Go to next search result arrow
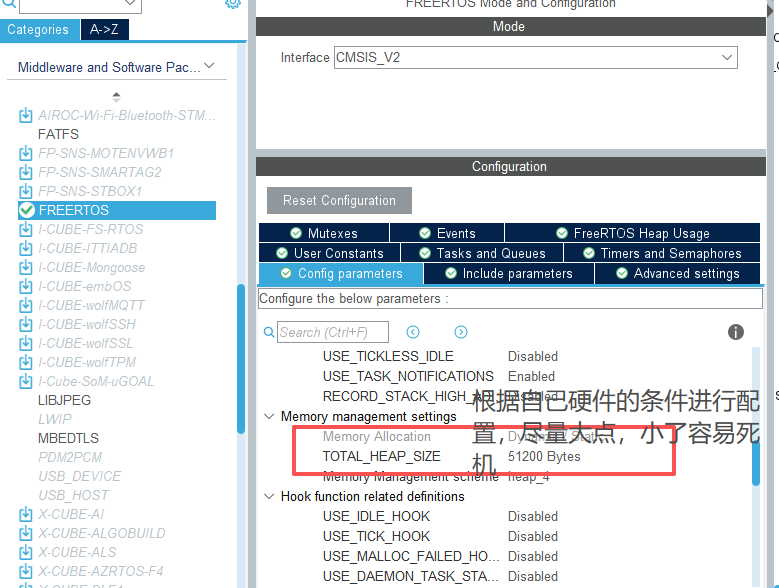Screen dimensions: 779x588 click(x=461, y=332)
